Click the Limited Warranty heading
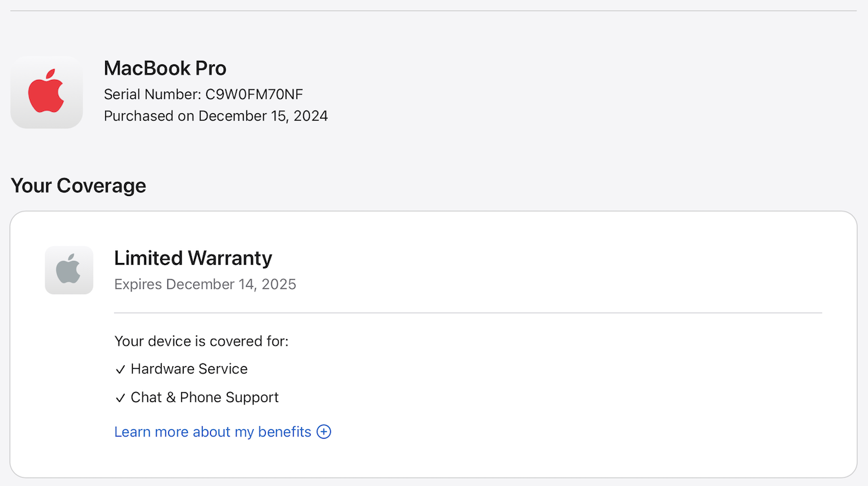Screen dimensions: 868x486 (x=193, y=258)
